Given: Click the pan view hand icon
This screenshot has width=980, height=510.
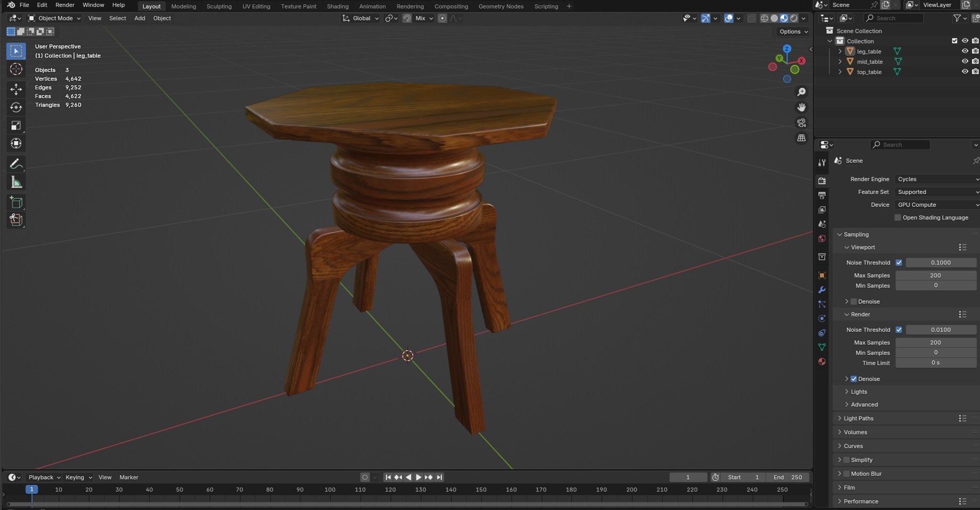Looking at the screenshot, I should [801, 107].
